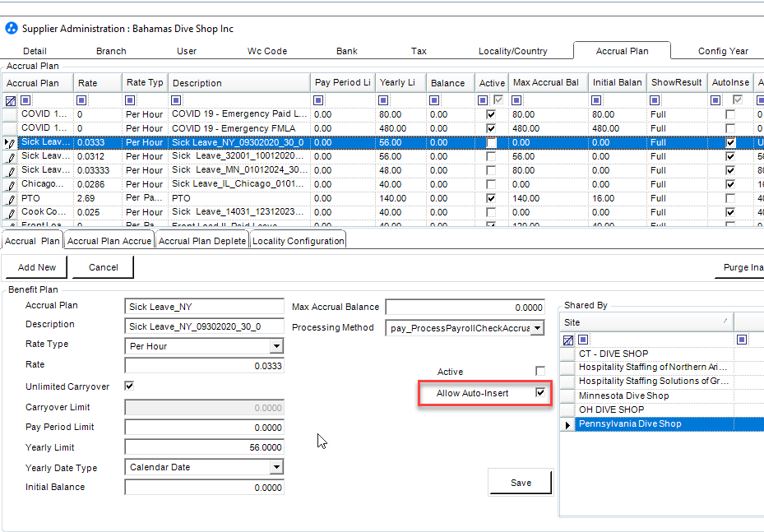Click the Cancel button
Image resolution: width=764 pixels, height=532 pixels.
104,267
